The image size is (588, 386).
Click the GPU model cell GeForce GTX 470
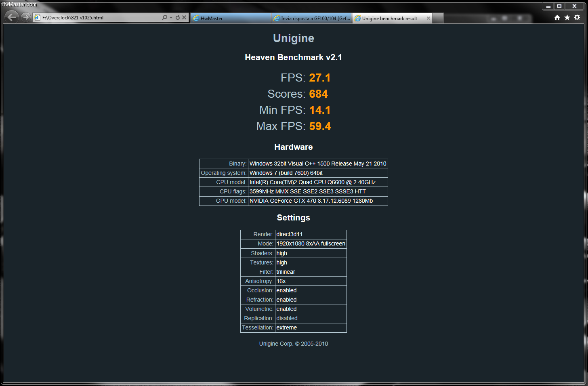[x=318, y=201]
